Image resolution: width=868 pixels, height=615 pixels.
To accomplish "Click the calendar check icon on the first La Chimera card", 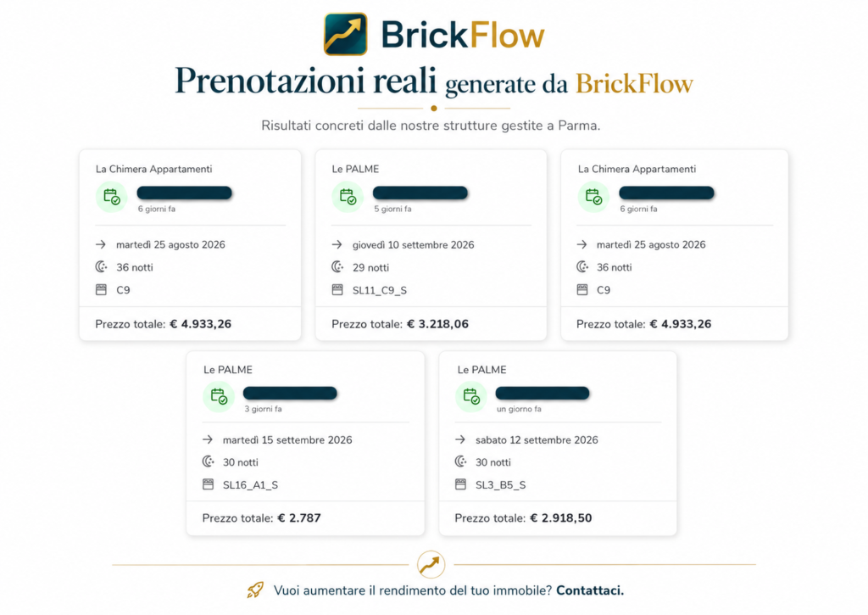I will 112,197.
